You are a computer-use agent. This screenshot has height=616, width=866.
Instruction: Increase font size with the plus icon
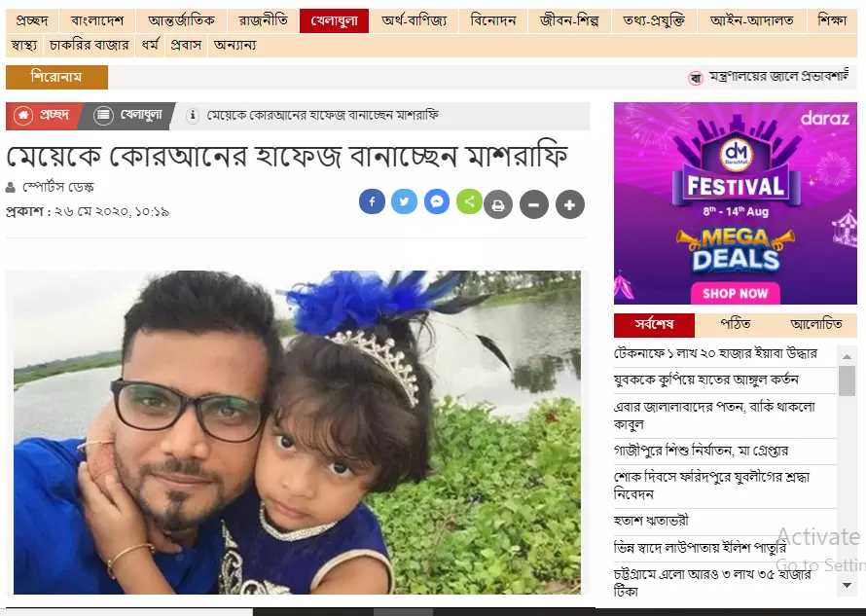tap(570, 205)
